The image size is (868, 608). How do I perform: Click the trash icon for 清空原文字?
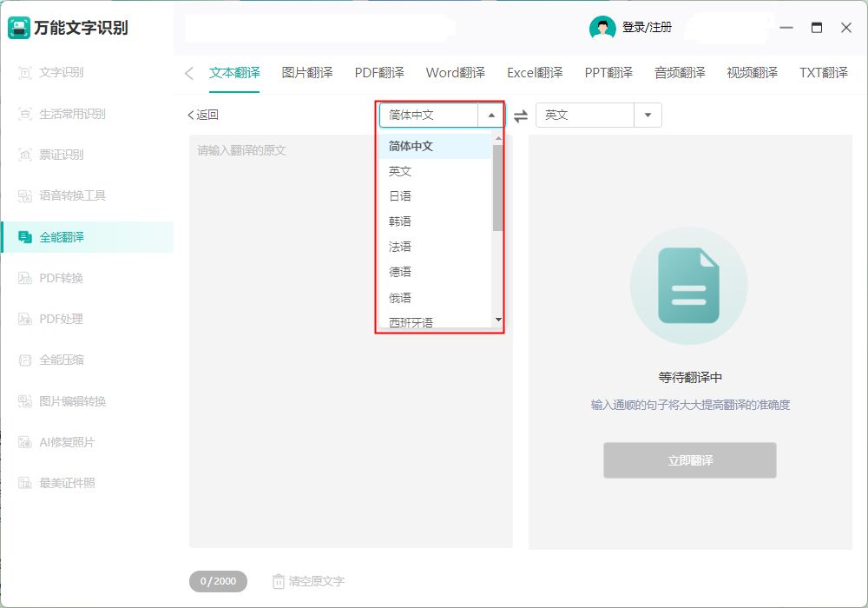coord(279,581)
